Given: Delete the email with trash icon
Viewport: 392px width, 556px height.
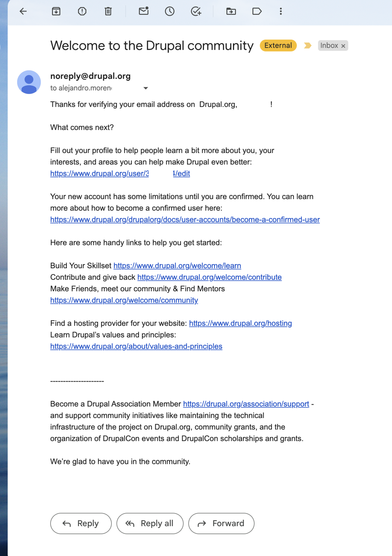Looking at the screenshot, I should click(x=108, y=11).
